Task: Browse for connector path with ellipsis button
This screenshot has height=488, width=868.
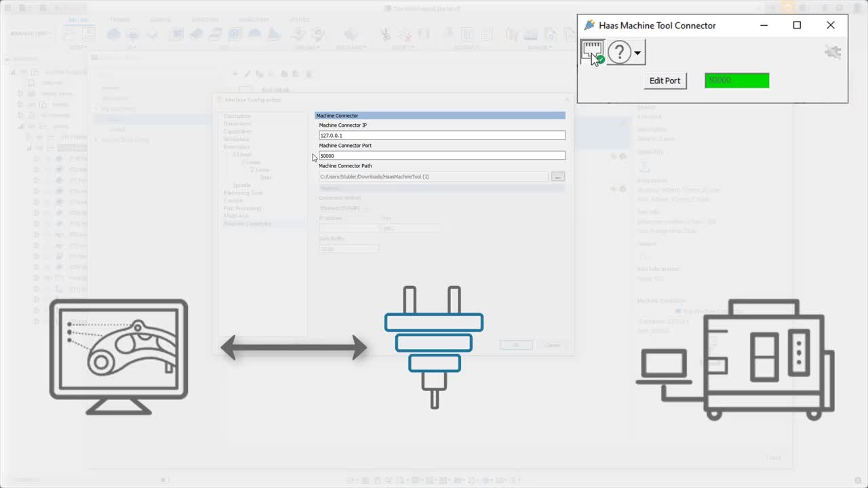Action: [x=557, y=177]
